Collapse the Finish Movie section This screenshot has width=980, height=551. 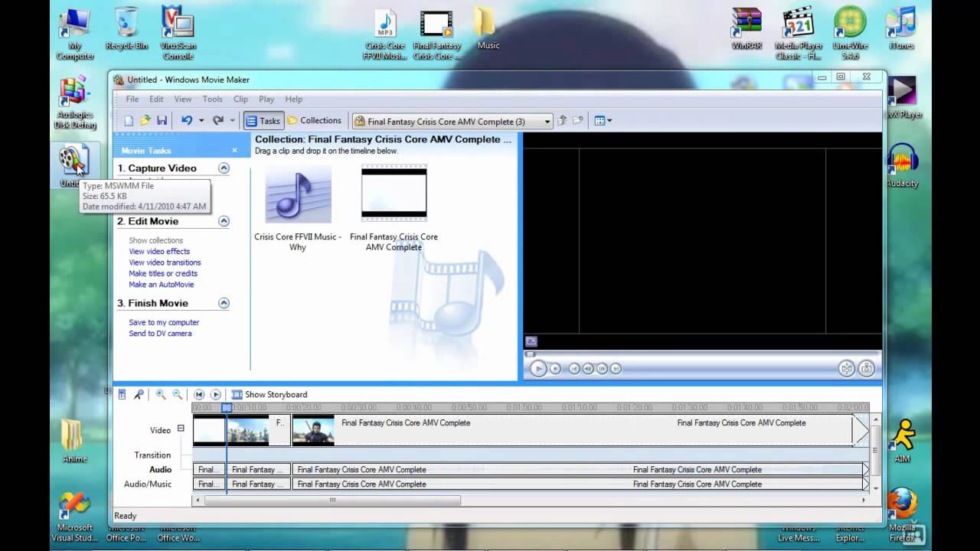tap(224, 303)
